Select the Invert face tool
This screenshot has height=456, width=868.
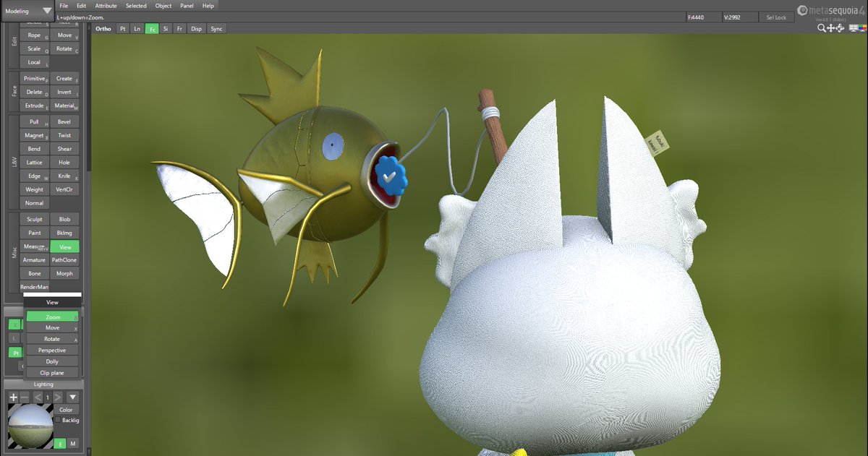coord(64,92)
